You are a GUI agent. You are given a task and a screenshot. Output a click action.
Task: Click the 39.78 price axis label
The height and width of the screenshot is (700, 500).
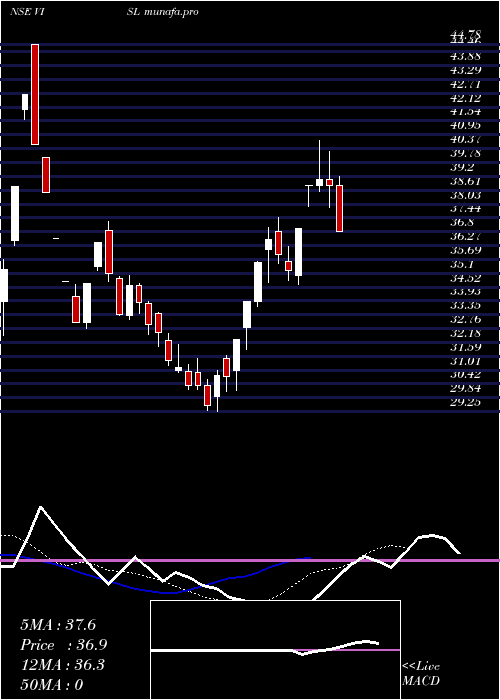(465, 153)
